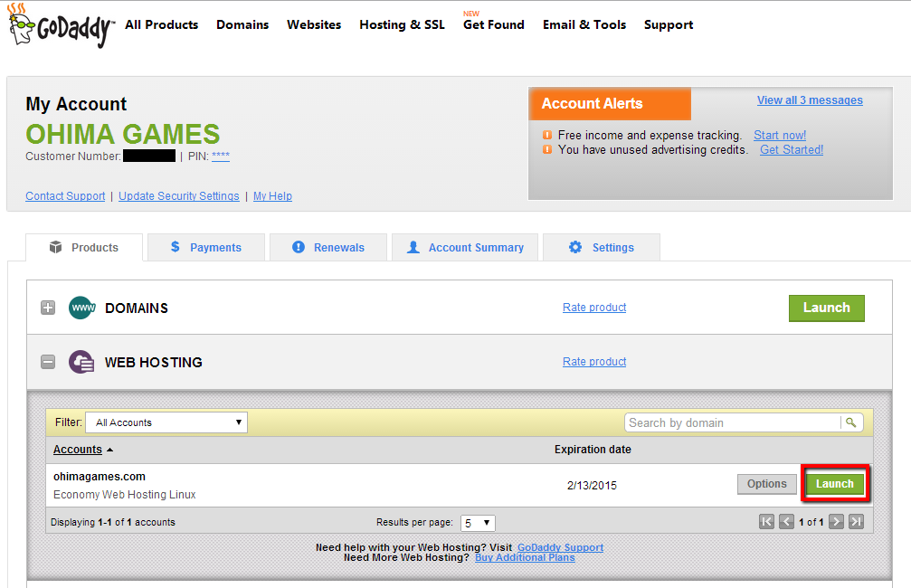Screen dimensions: 911x588
Task: Click the Start now! link
Action: coord(780,135)
